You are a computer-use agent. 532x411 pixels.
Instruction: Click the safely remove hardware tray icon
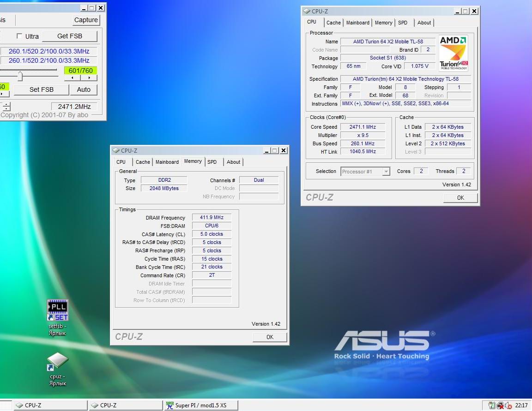[492, 405]
